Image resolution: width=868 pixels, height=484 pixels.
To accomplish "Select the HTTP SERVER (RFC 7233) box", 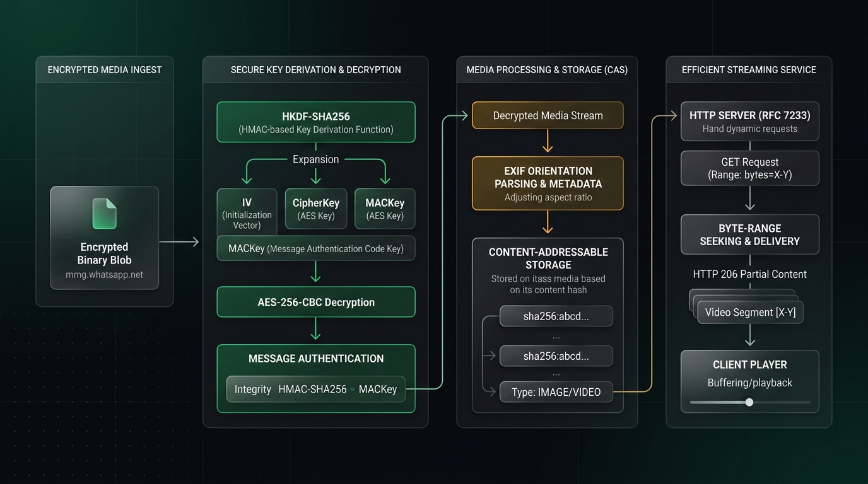I will click(x=750, y=121).
